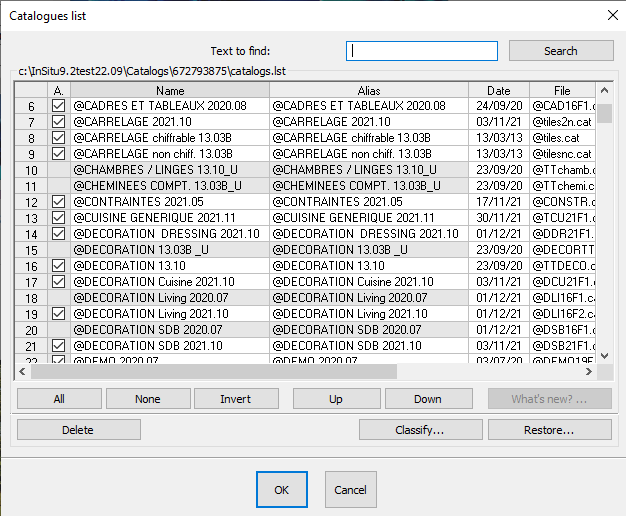The width and height of the screenshot is (626, 516).
Task: Toggle checkbox for @DECORATION Living 2021.10
Action: click(x=58, y=314)
